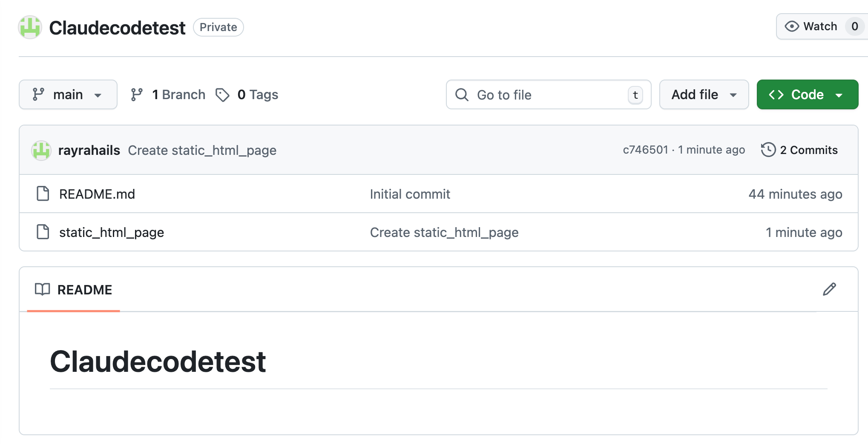The height and width of the screenshot is (445, 868).
Task: Click the book icon in README header
Action: 43,289
